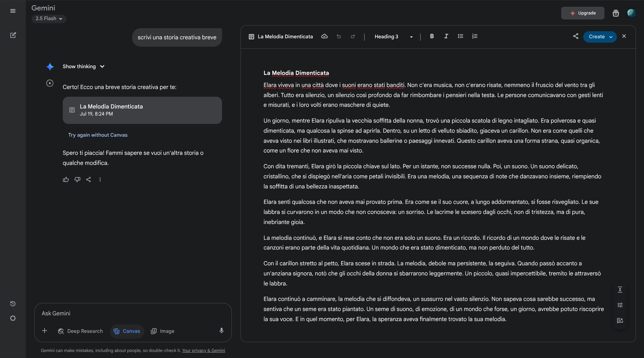Image resolution: width=644 pixels, height=358 pixels.
Task: Undo the last canvas edit
Action: 339,37
